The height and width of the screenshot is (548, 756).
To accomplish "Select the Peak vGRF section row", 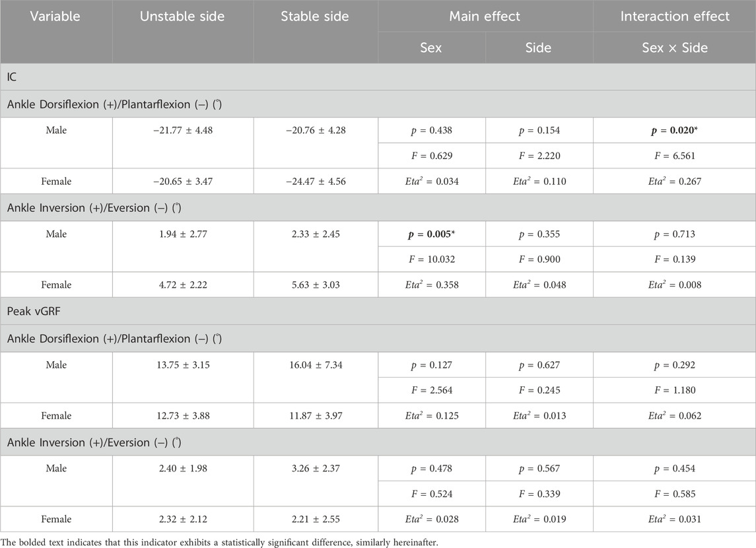I will tap(378, 312).
